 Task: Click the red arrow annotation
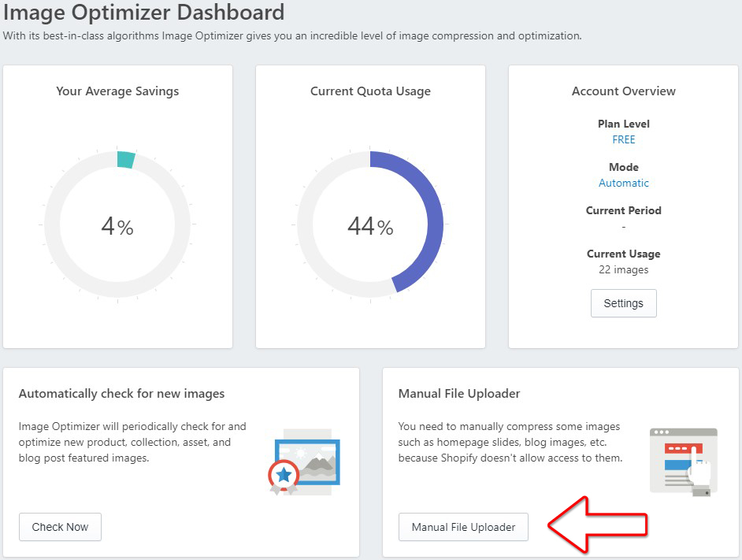point(597,525)
